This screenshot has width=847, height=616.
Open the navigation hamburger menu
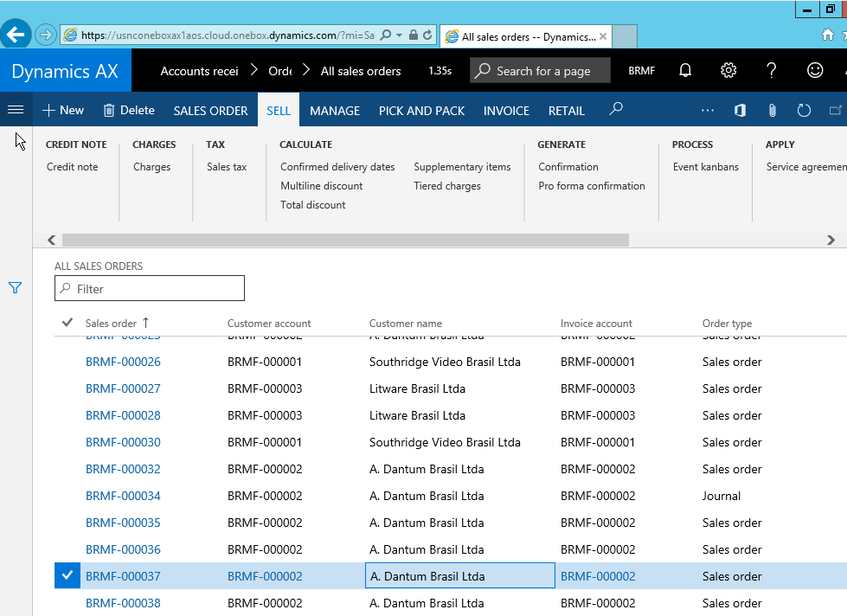pyautogui.click(x=16, y=110)
